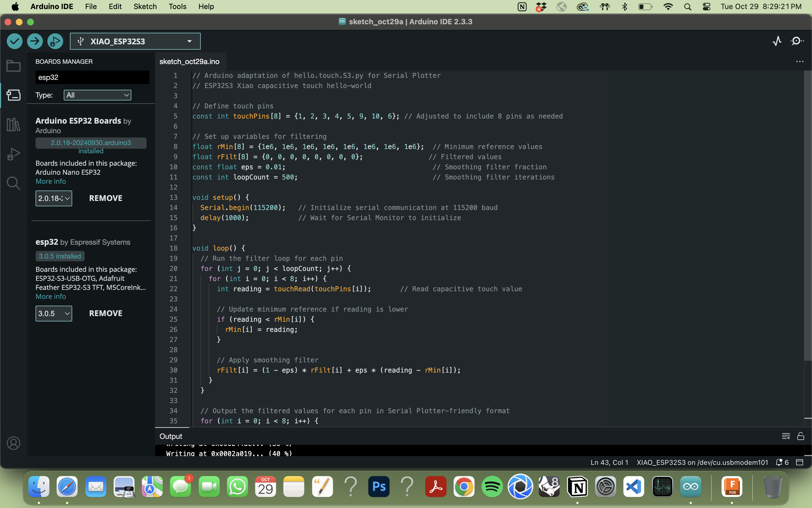Viewport: 812px width, 508px height.
Task: Open WhatsApp from the Dock
Action: 237,487
